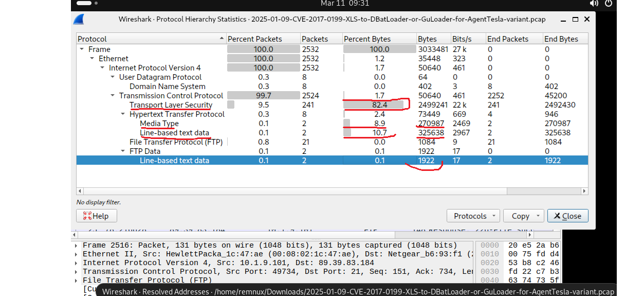Sort by the Percent Bytes column header

pos(379,39)
